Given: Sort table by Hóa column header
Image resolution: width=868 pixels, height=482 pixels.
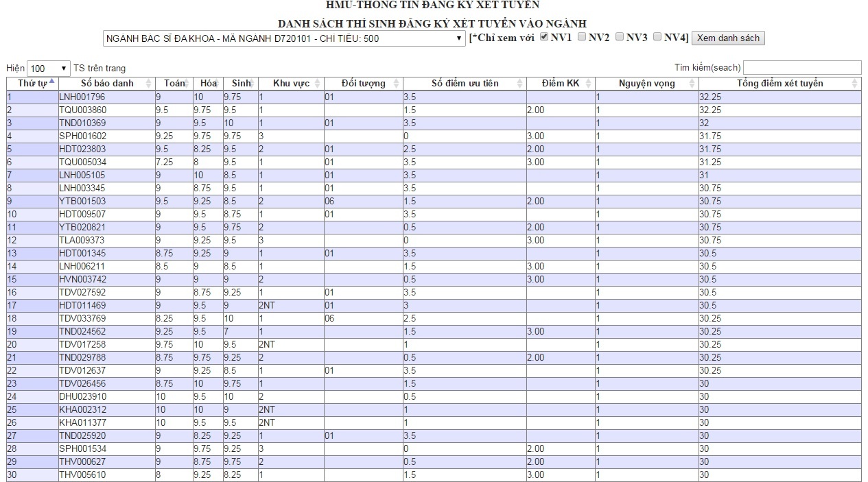Looking at the screenshot, I should (207, 84).
